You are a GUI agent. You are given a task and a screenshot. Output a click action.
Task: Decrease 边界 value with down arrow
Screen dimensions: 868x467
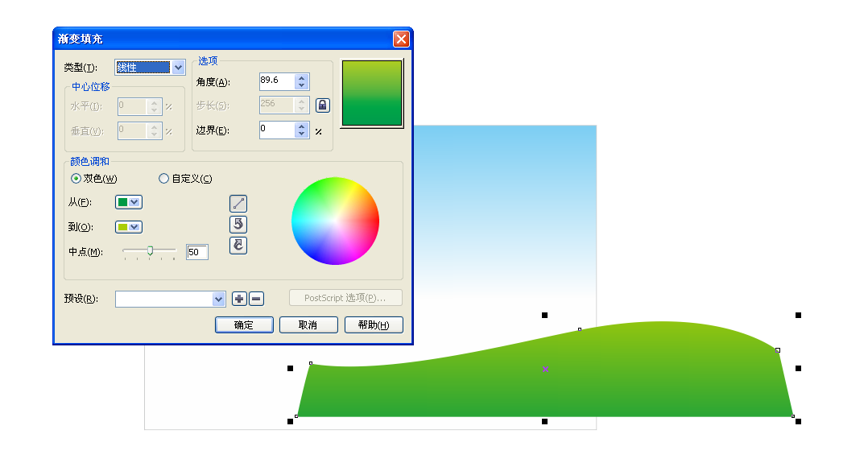(301, 134)
